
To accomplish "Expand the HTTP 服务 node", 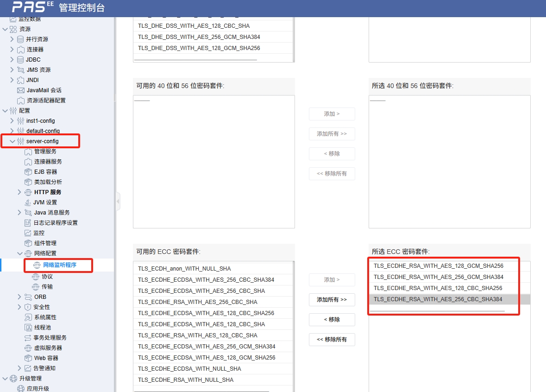I will pyautogui.click(x=19, y=192).
